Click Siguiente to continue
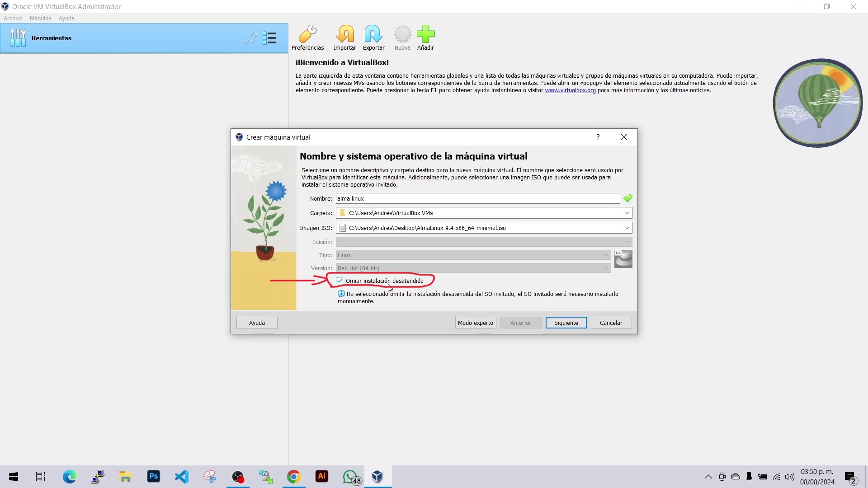The width and height of the screenshot is (868, 488). pos(566,323)
